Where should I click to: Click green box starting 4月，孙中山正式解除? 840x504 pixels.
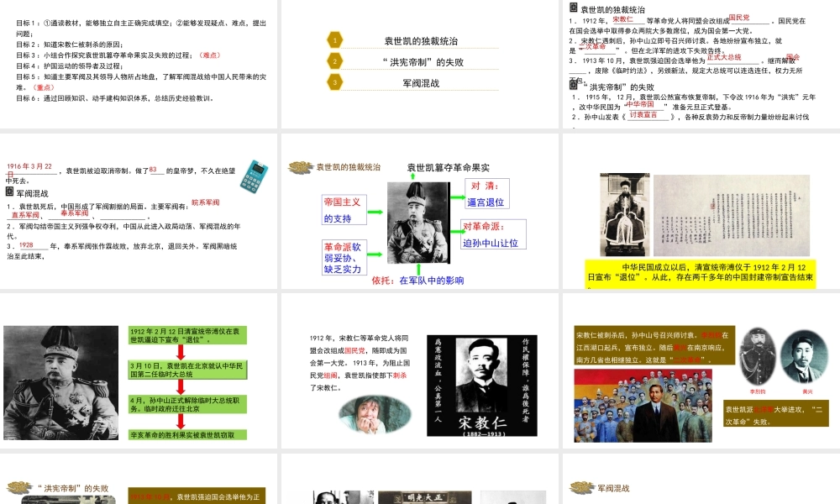(x=187, y=404)
